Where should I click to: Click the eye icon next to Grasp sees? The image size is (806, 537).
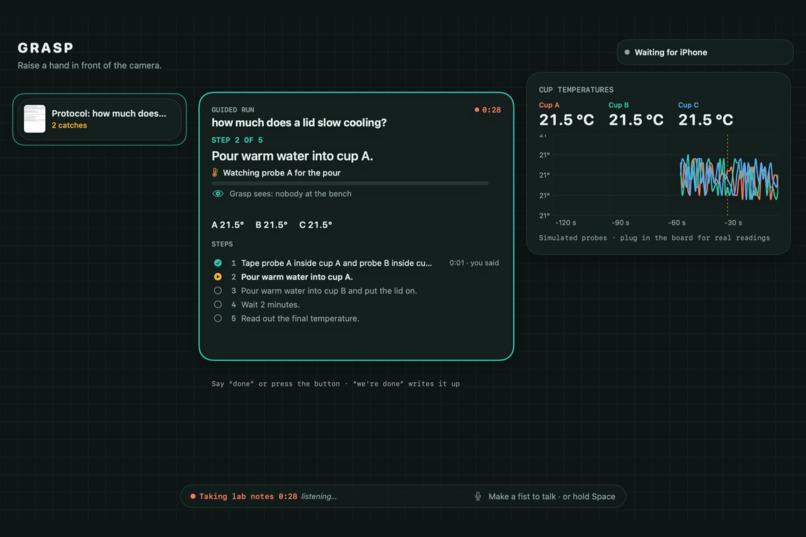(x=218, y=194)
